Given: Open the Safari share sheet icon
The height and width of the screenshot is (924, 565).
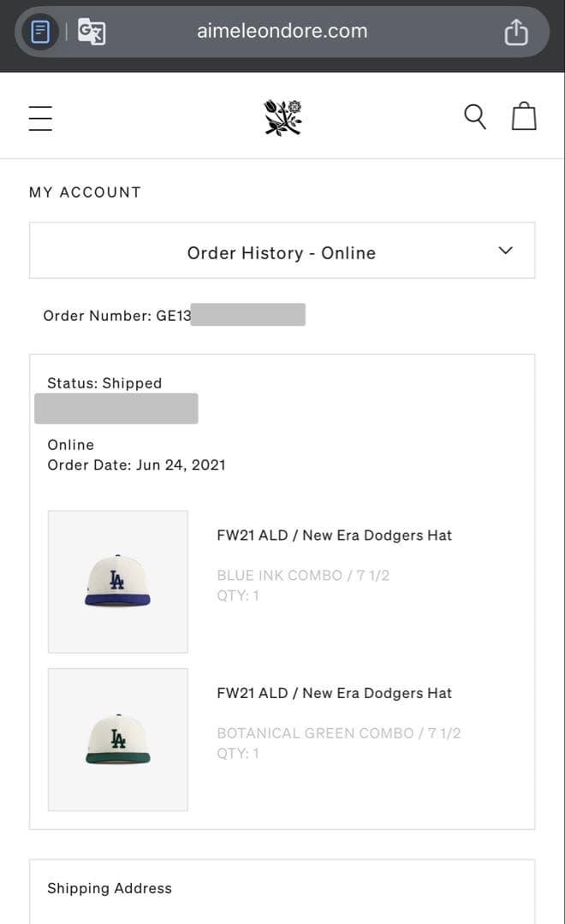Looking at the screenshot, I should [x=516, y=31].
